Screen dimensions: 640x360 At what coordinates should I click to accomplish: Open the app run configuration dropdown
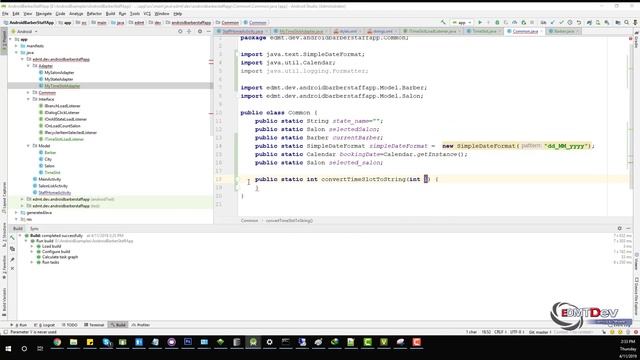point(461,22)
